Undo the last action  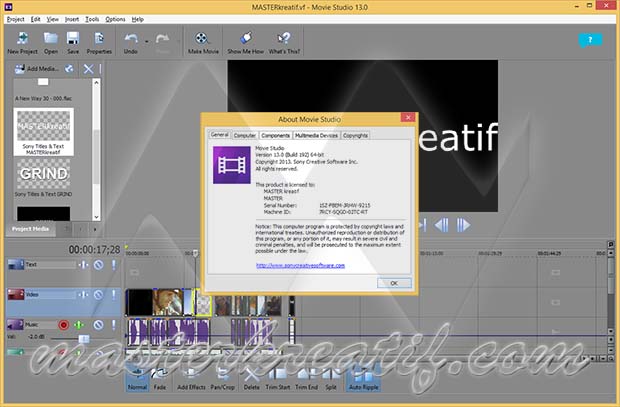coord(131,43)
